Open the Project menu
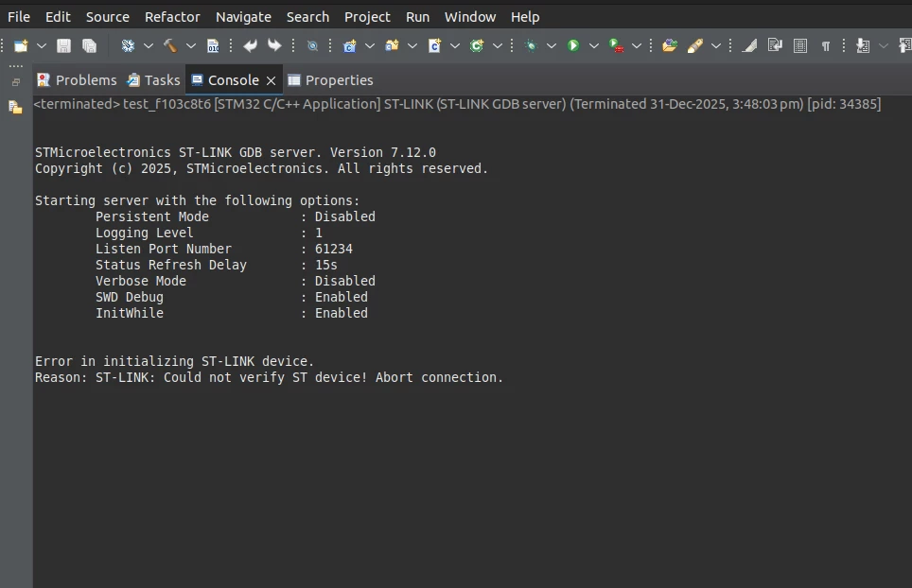This screenshot has height=588, width=912. click(x=367, y=17)
